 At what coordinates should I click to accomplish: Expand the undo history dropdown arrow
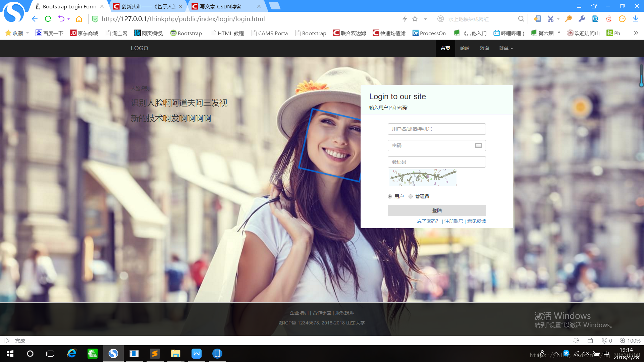(x=68, y=19)
